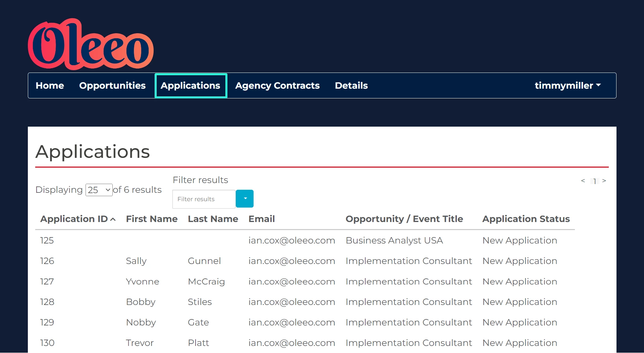
Task: Select page number 1 in pagination
Action: pos(594,181)
